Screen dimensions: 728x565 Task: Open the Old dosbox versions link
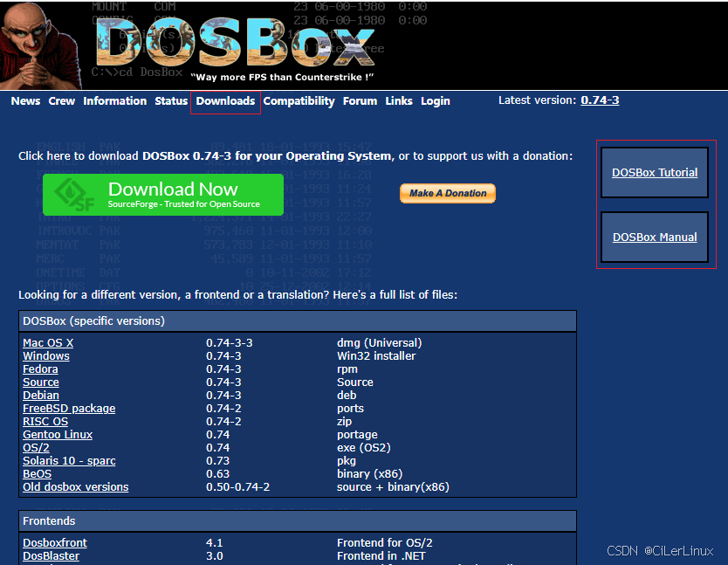76,487
